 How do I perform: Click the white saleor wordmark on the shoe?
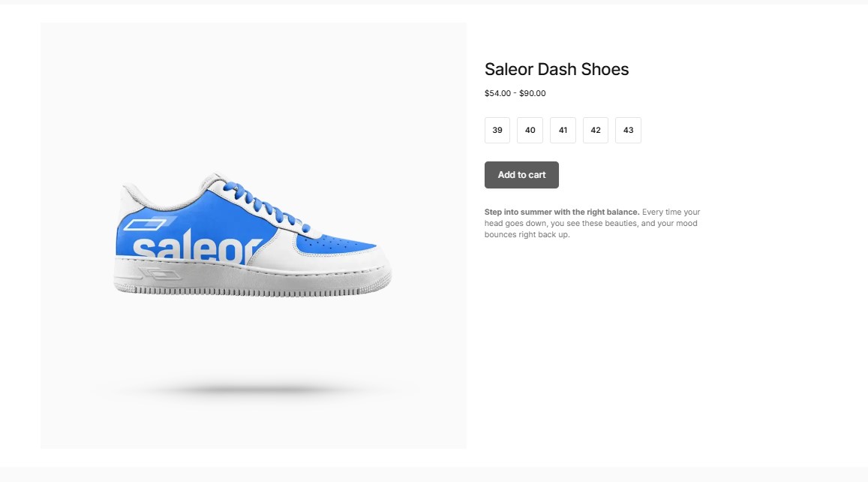point(197,249)
